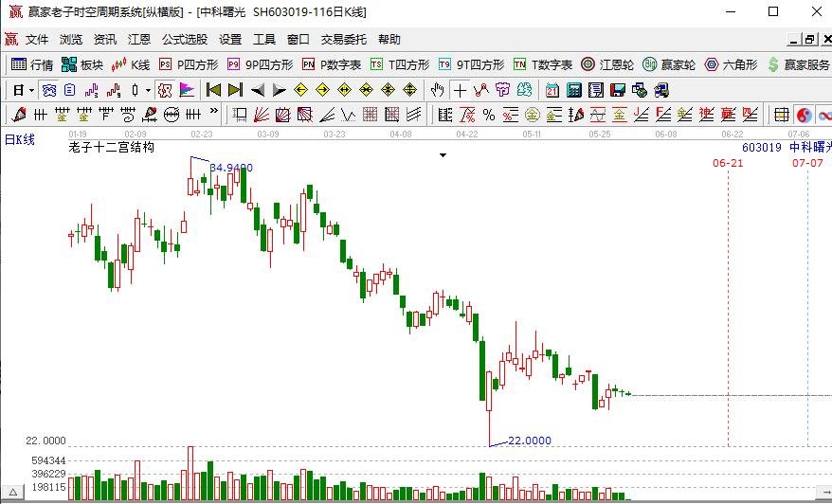The width and height of the screenshot is (832, 504).
Task: Open the T数字表 tool
Action: click(x=543, y=64)
